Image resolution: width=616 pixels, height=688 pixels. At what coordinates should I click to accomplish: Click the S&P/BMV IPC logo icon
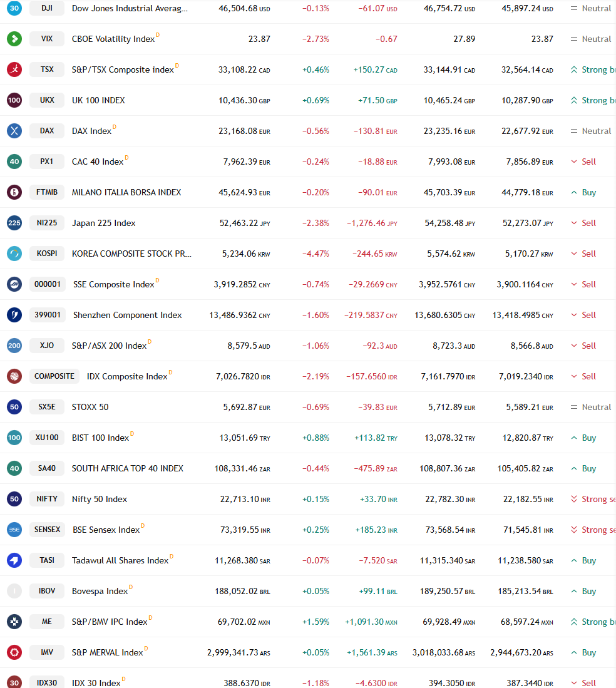click(14, 622)
